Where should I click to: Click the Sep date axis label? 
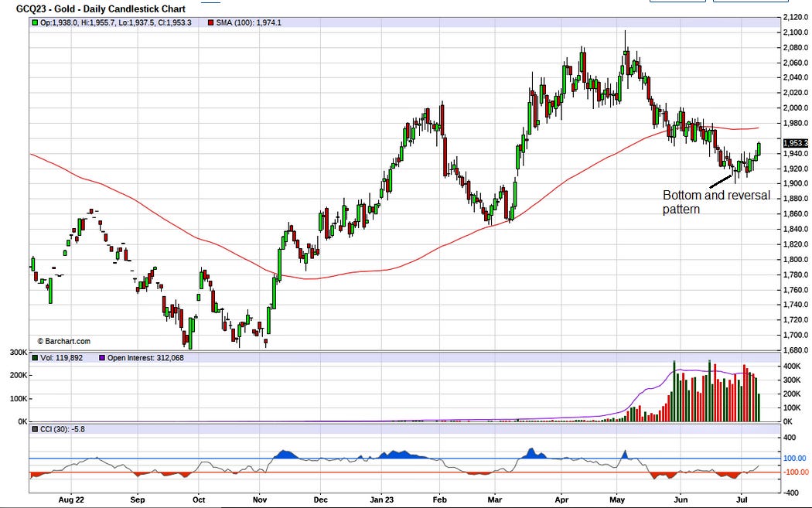(137, 499)
